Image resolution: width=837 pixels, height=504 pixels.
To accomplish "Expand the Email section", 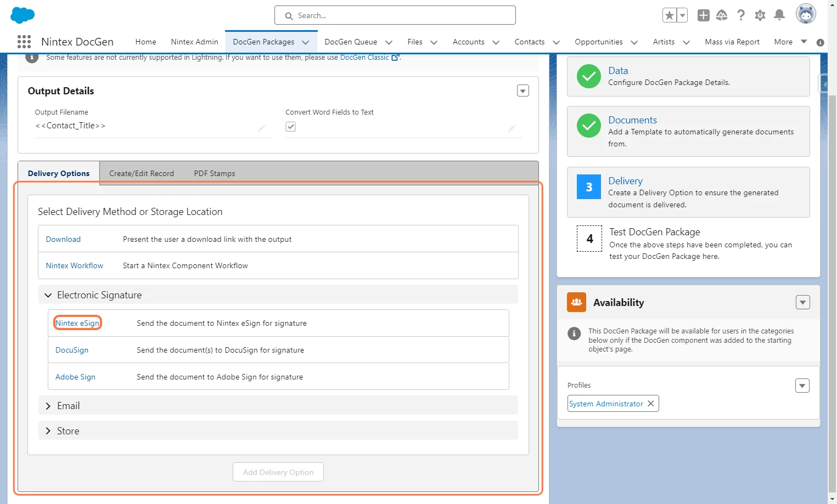I will (48, 406).
